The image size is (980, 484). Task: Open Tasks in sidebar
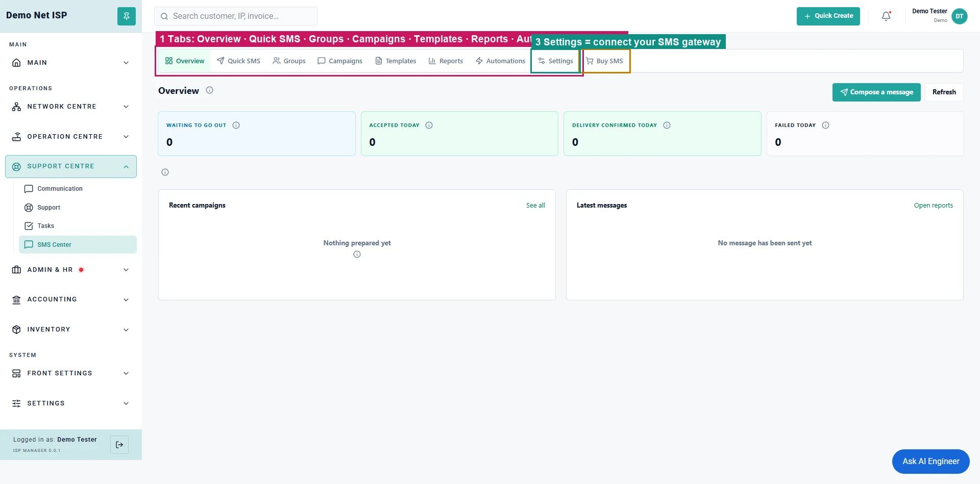click(78, 226)
